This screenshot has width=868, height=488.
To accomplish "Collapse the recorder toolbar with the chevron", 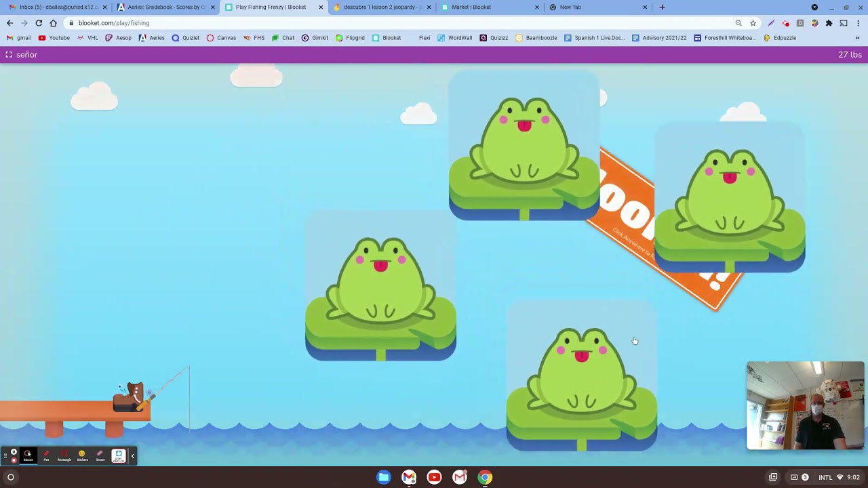I will [x=133, y=456].
